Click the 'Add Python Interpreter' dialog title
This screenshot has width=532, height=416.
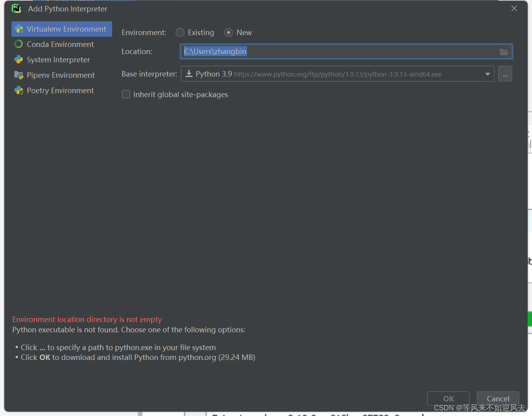(x=67, y=9)
